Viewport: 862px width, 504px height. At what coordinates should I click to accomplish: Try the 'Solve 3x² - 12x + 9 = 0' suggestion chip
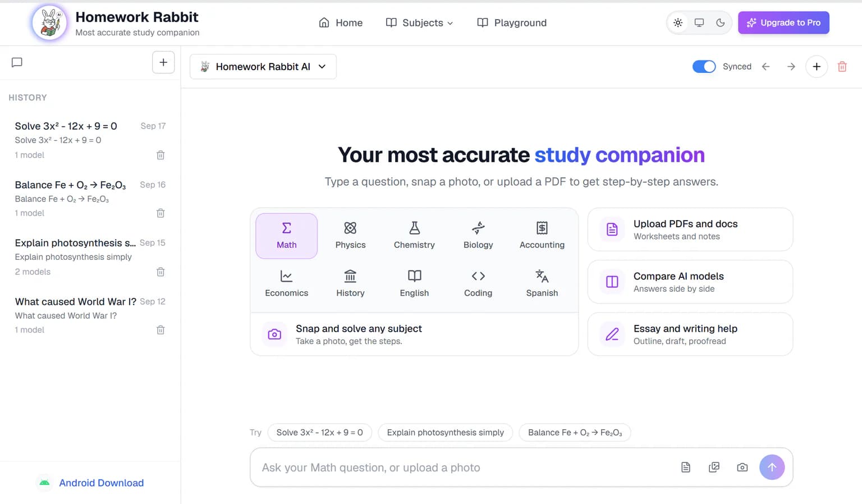pyautogui.click(x=320, y=433)
